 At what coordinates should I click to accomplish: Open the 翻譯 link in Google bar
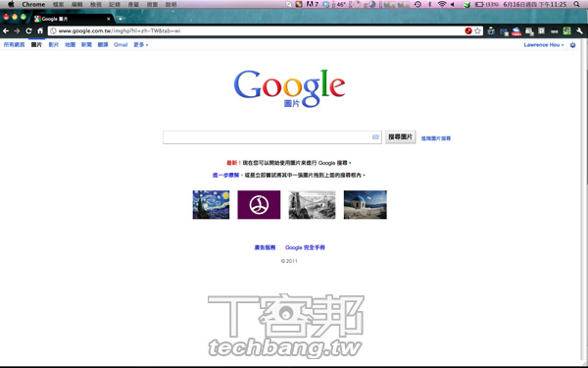(x=103, y=45)
